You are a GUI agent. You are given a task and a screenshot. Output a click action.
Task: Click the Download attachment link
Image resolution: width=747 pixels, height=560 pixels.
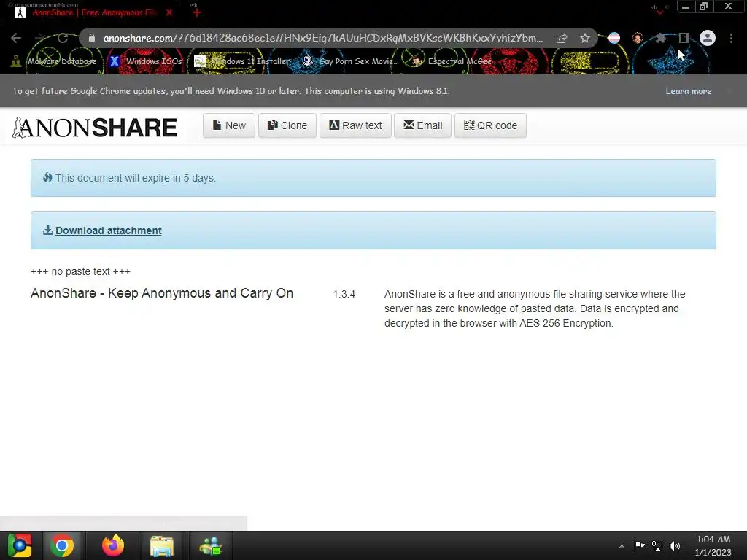(x=109, y=230)
